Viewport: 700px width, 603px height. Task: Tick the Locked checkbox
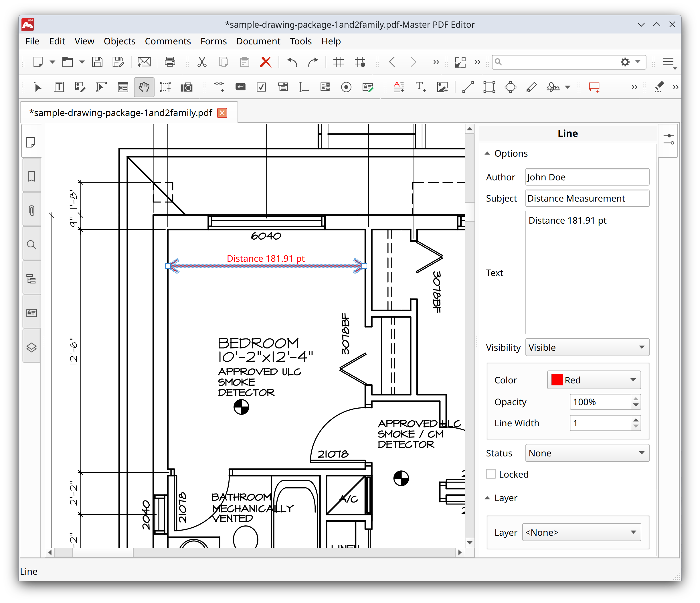tap(491, 474)
